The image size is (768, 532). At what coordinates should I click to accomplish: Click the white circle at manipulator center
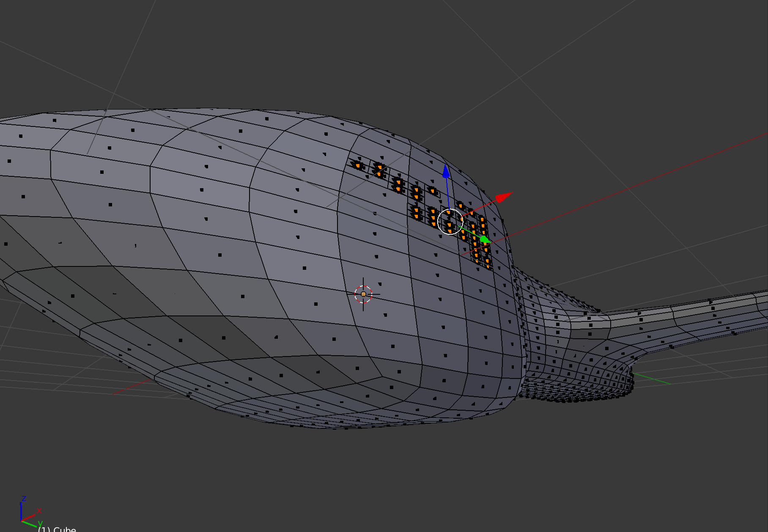click(450, 221)
